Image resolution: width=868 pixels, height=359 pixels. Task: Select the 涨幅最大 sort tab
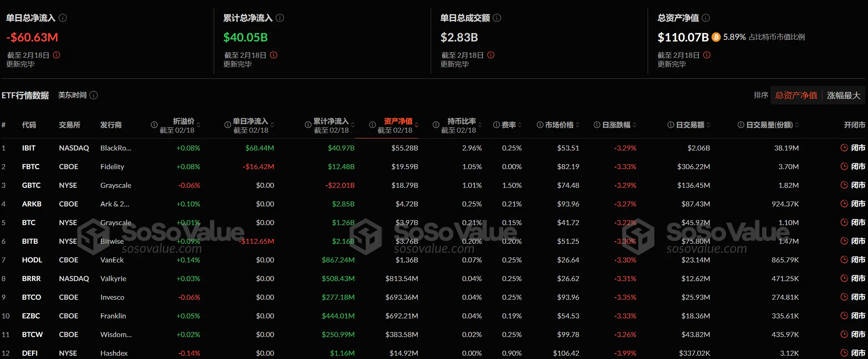click(844, 95)
